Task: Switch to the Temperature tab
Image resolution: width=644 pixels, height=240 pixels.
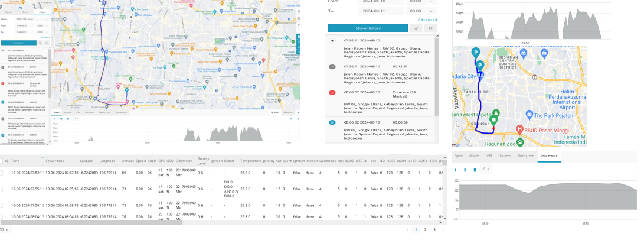Action: coord(548,155)
